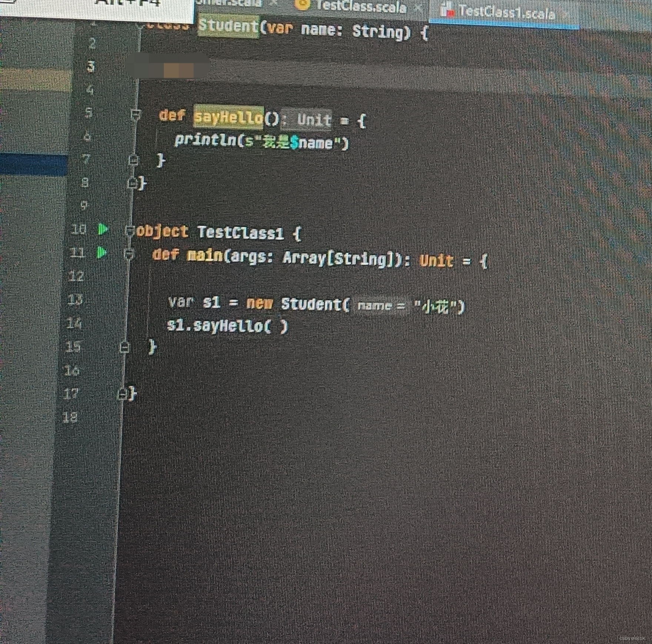Click s1.sayHello( ) call on line 14

pyautogui.click(x=227, y=326)
